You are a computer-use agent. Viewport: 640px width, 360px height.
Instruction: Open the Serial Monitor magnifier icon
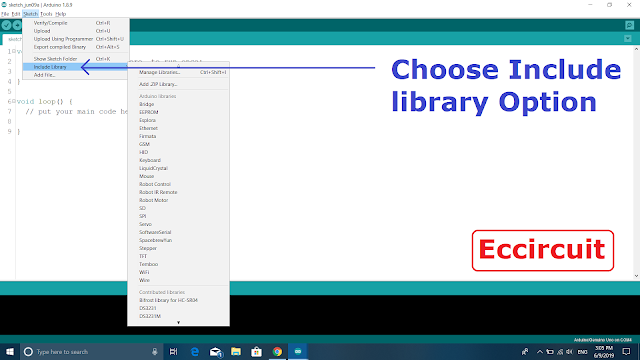tap(629, 25)
